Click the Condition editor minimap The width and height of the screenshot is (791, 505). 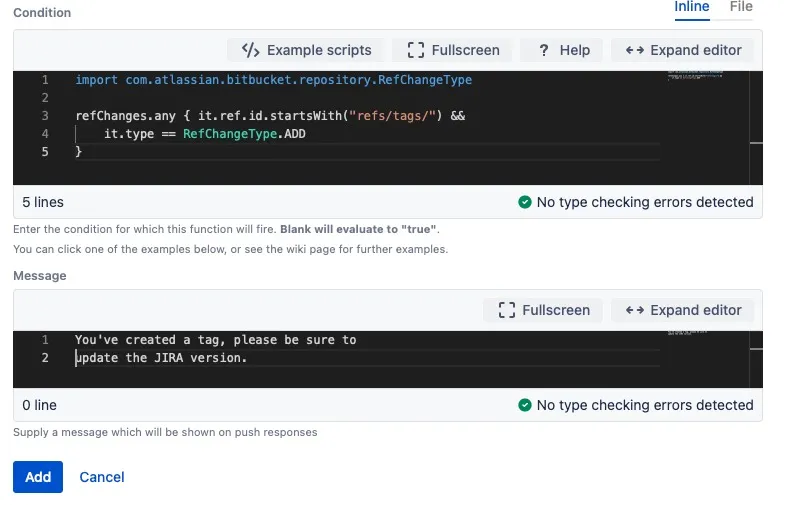[695, 75]
